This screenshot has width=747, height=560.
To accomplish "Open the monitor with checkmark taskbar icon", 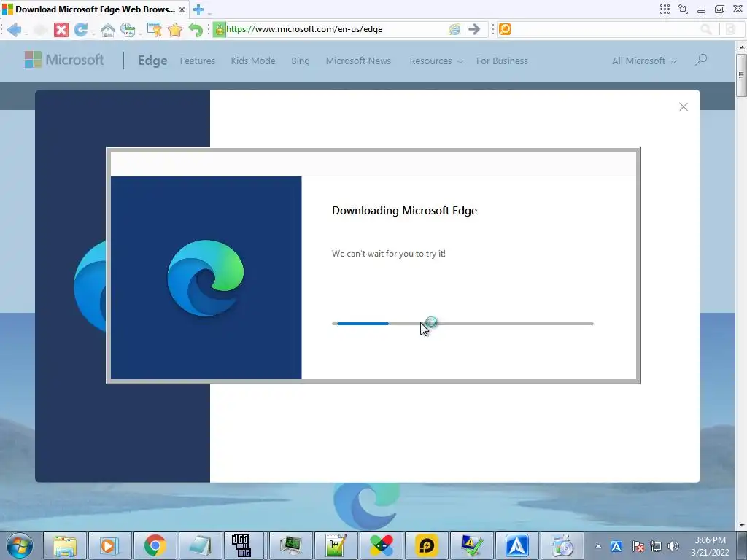I will [472, 545].
